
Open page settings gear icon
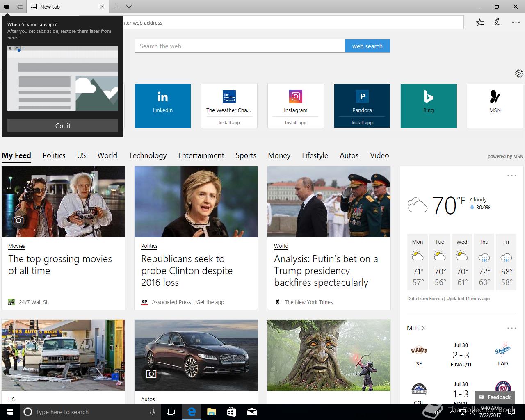pos(519,73)
